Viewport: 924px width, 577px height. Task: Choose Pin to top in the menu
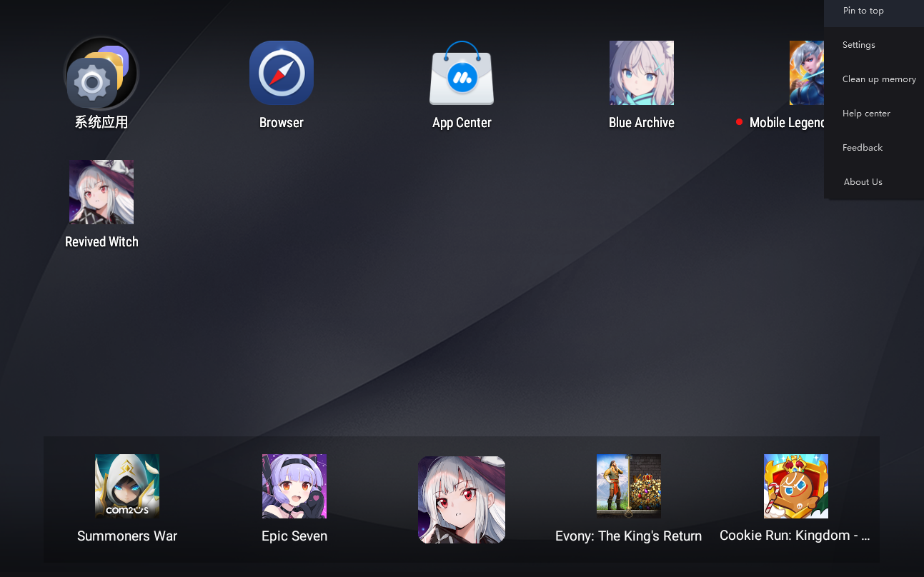coord(874,11)
